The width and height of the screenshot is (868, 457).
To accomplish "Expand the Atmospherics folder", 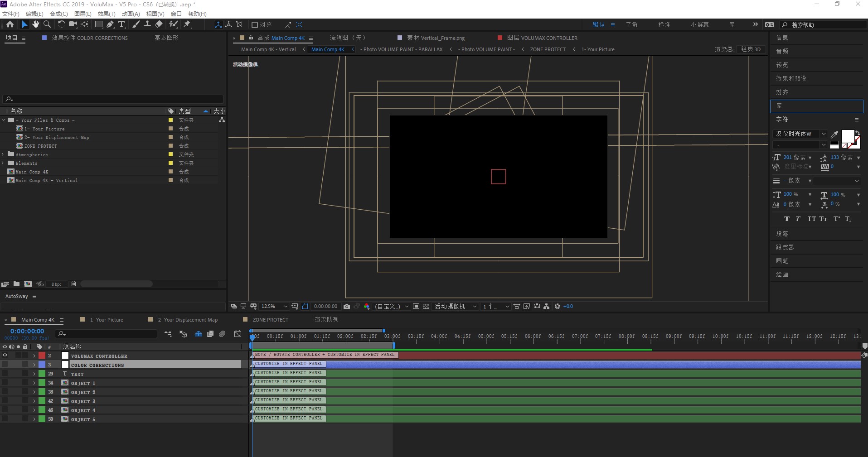I will pyautogui.click(x=3, y=154).
